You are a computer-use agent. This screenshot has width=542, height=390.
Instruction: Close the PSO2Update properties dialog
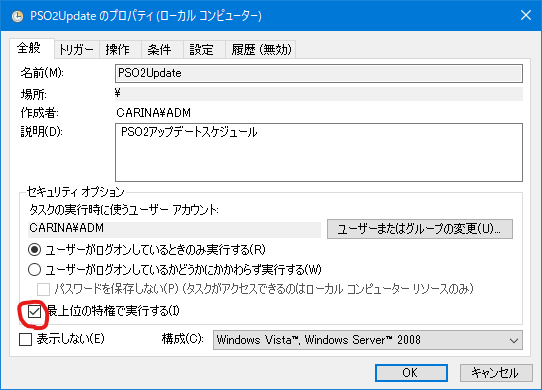point(526,15)
